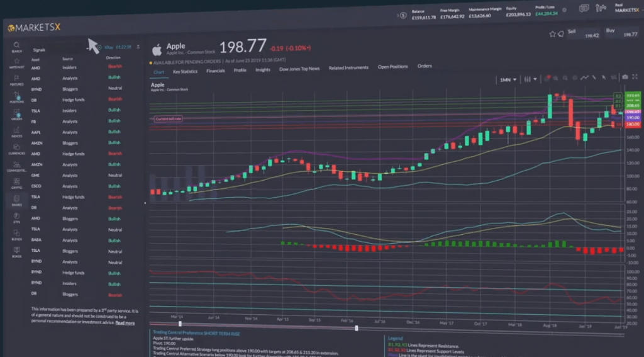This screenshot has width=644, height=357.
Task: Toggle the price alert bell for Apple
Action: [x=560, y=34]
